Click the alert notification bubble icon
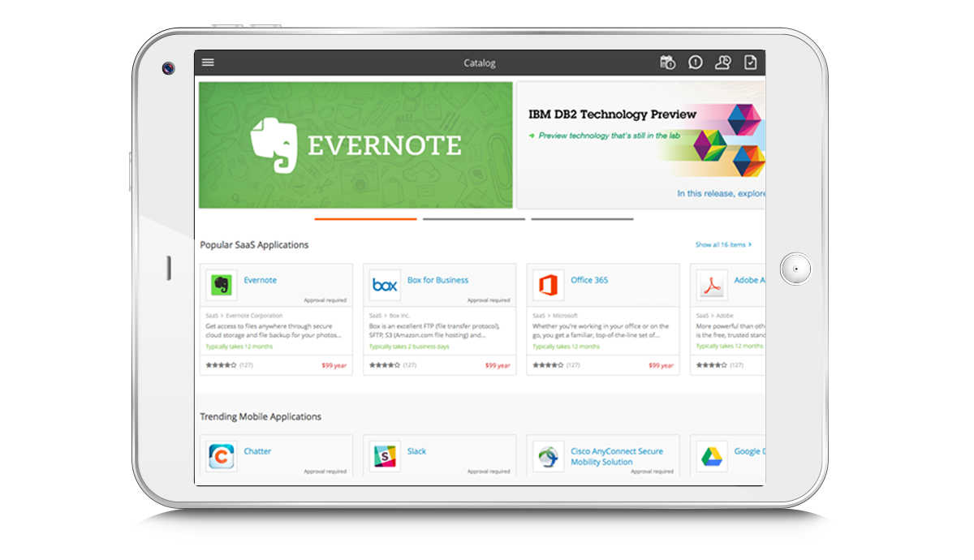Screen dimensions: 974x560 [696, 62]
